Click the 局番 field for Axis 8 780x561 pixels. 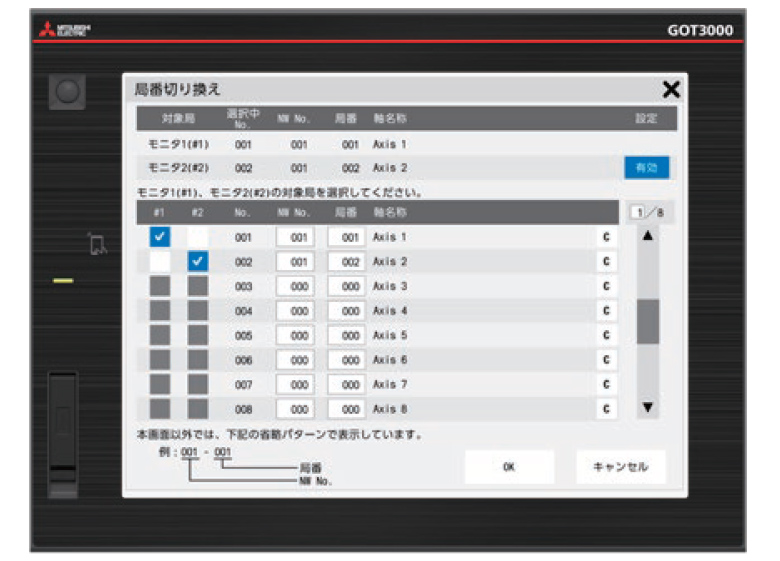tap(347, 409)
